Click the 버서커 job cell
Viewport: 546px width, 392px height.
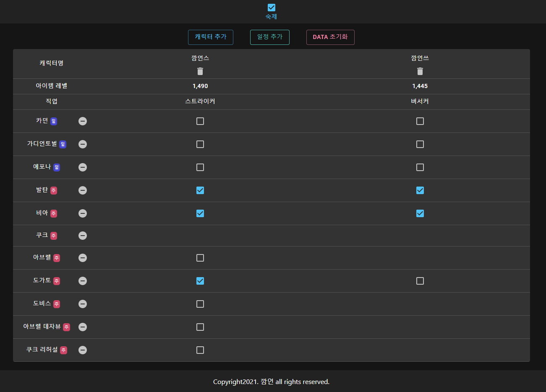click(x=420, y=101)
